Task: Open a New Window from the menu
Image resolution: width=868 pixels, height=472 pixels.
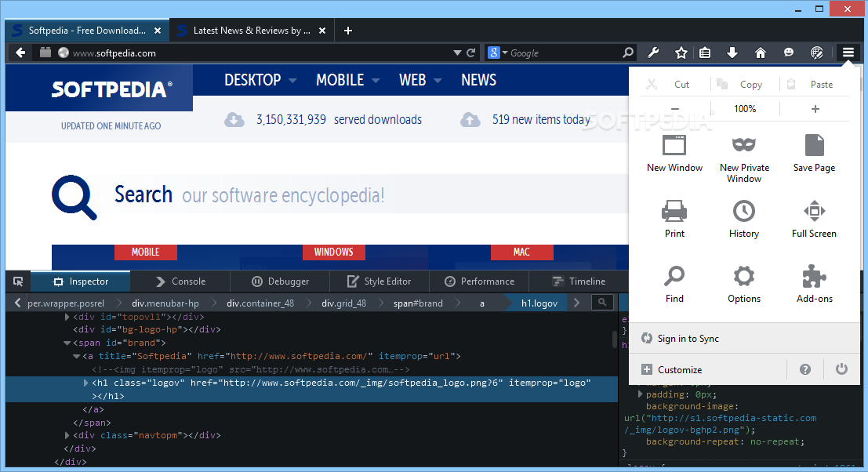Action: [674, 153]
